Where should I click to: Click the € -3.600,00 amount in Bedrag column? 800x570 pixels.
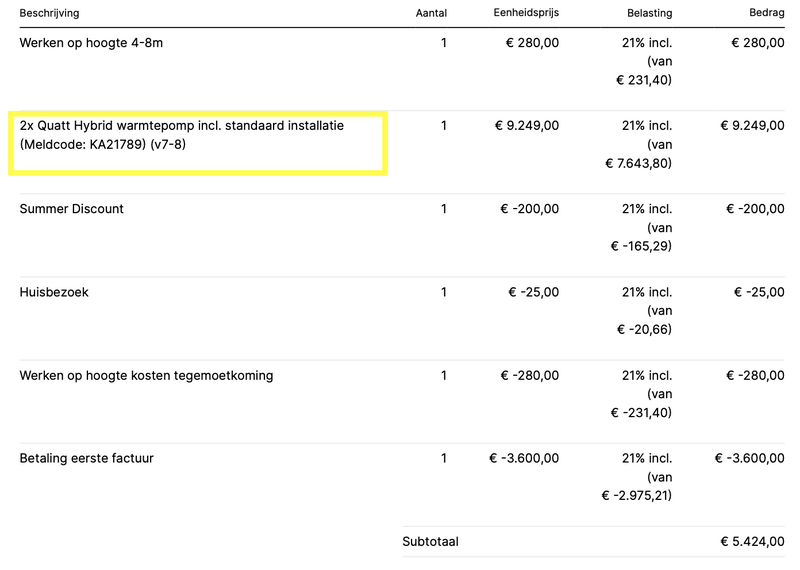[x=749, y=458]
